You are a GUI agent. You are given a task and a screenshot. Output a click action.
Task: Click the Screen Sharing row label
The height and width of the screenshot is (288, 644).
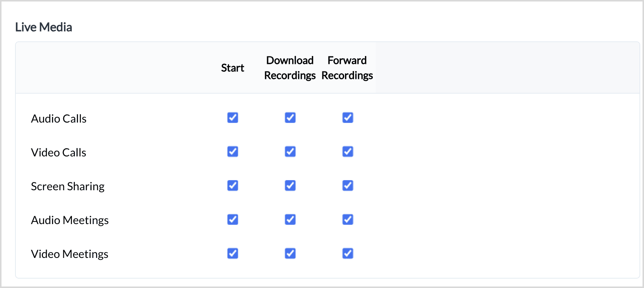click(x=68, y=186)
